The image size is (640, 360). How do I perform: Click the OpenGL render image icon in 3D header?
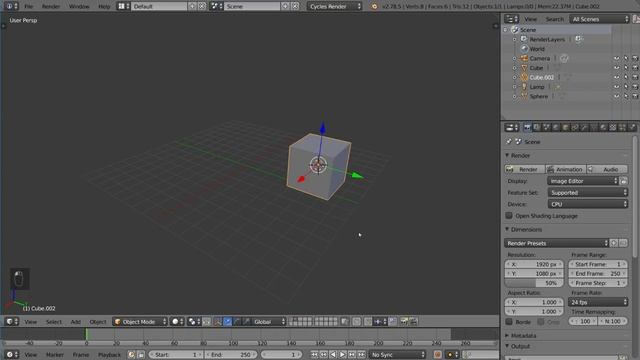(404, 322)
